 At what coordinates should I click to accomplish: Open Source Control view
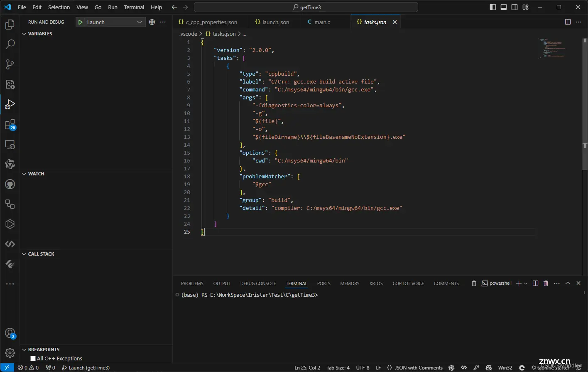tap(10, 64)
